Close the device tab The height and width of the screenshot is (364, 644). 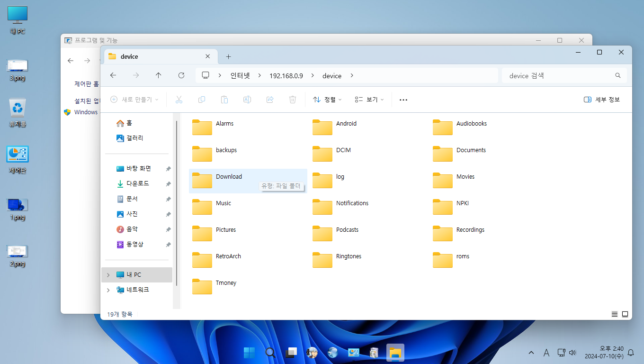[x=207, y=56]
